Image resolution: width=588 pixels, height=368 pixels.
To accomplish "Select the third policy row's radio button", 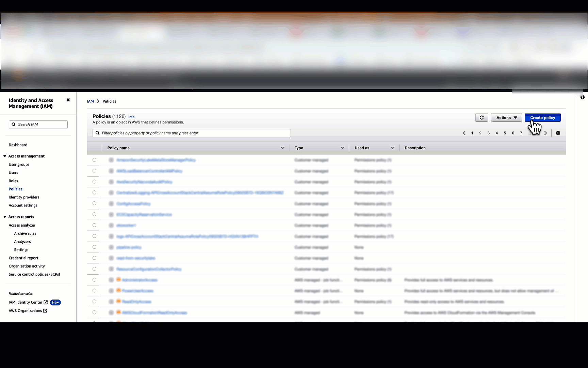I will click(94, 182).
